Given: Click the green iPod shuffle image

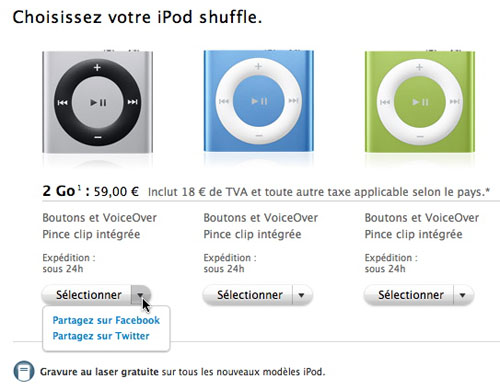Looking at the screenshot, I should [420, 102].
